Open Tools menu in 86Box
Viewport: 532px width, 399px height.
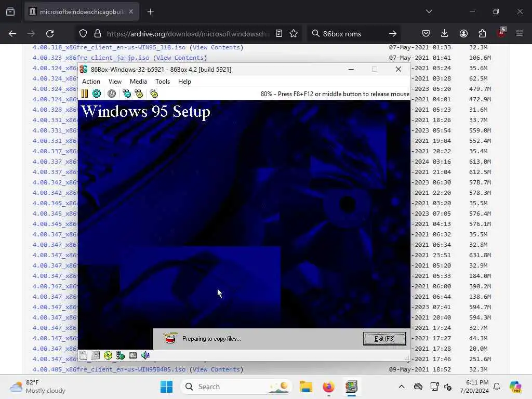pyautogui.click(x=163, y=82)
